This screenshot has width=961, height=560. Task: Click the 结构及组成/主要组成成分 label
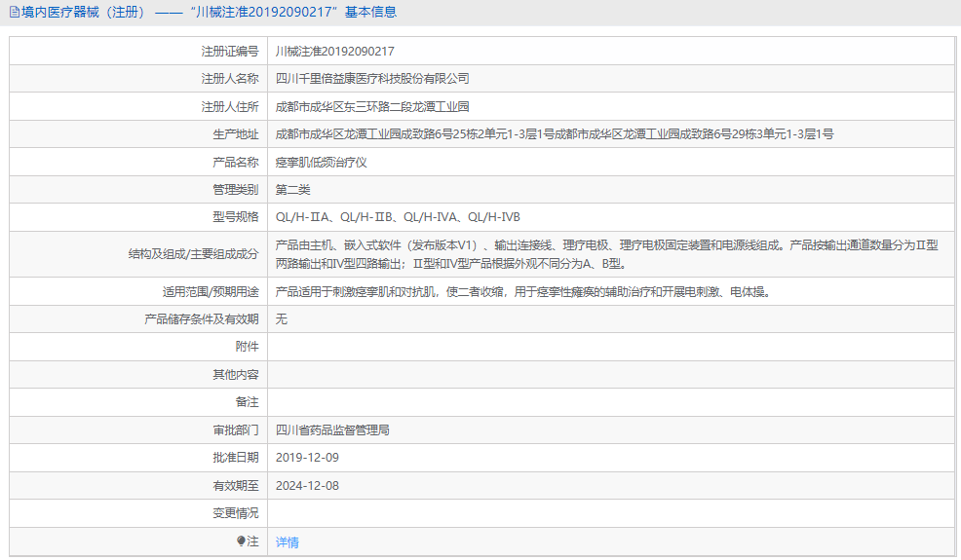[193, 254]
